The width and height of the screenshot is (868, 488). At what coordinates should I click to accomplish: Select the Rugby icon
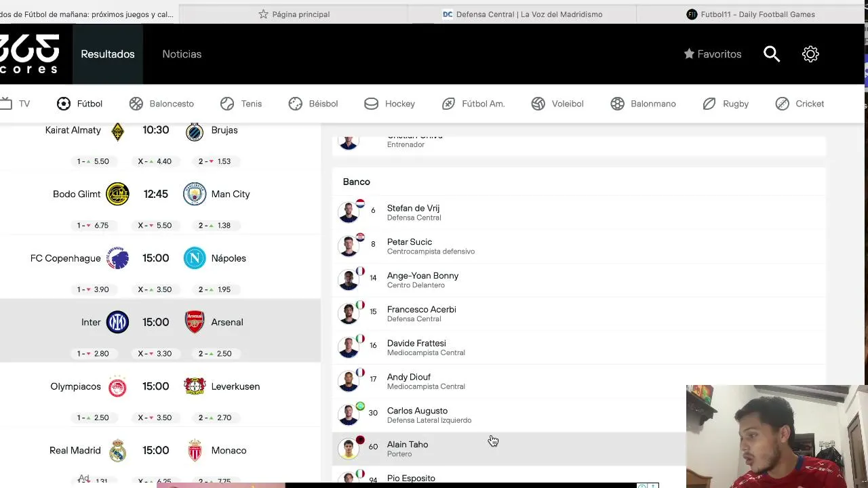709,104
